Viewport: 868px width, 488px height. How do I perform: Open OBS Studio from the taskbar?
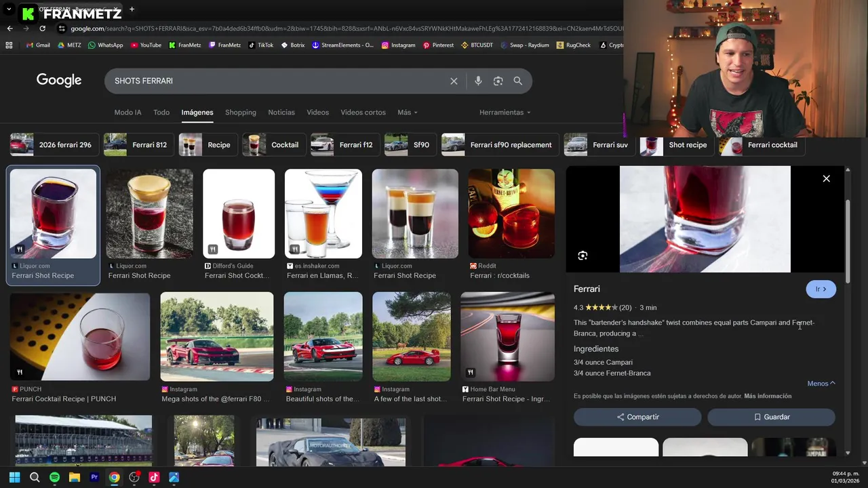coord(134,477)
